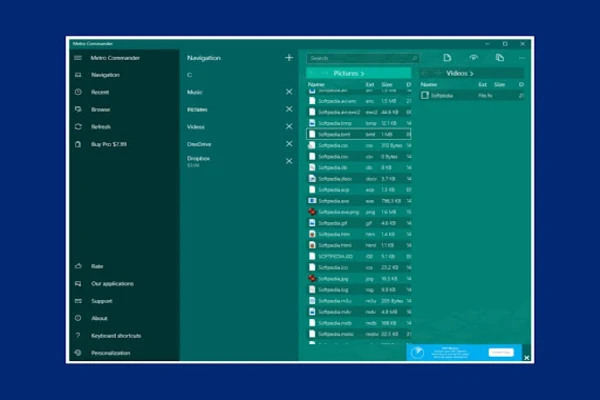600x400 pixels.
Task: Add a new navigation entry with the plus icon
Action: click(x=289, y=58)
